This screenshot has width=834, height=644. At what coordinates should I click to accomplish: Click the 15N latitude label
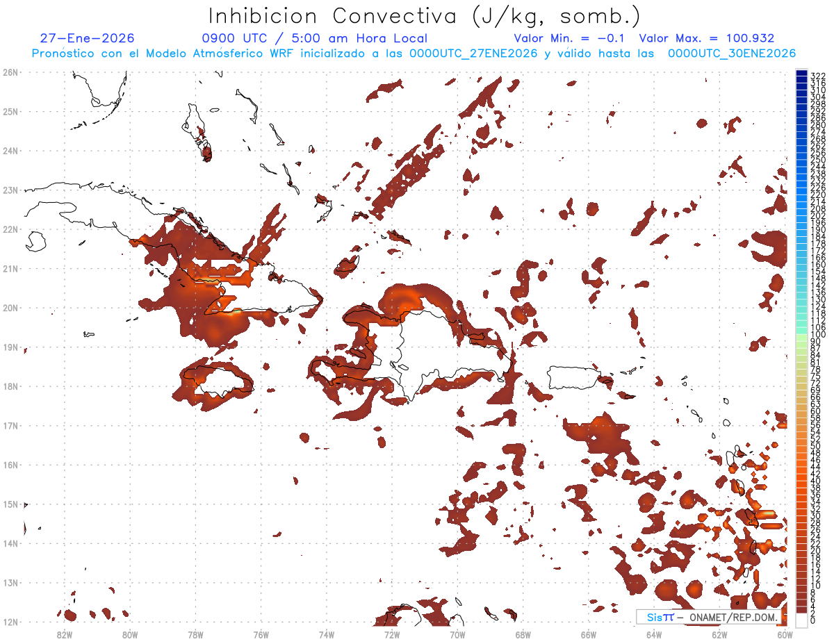click(10, 504)
